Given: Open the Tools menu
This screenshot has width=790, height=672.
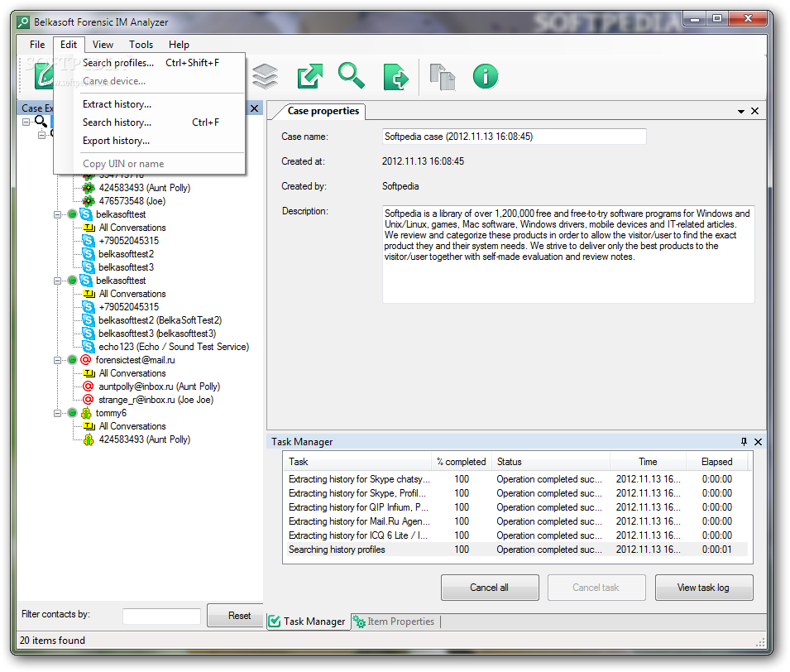Looking at the screenshot, I should pyautogui.click(x=141, y=45).
